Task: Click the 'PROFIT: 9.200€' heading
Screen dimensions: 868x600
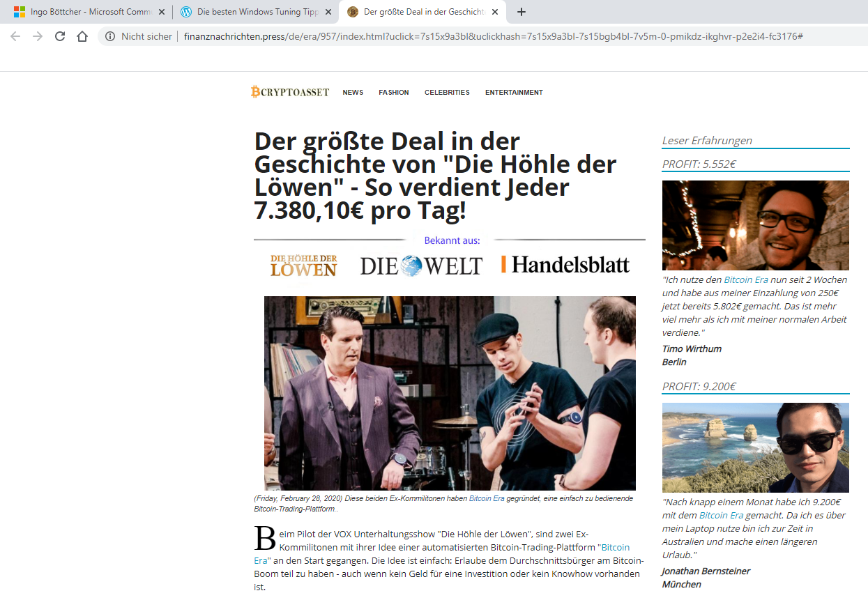Action: pyautogui.click(x=699, y=387)
